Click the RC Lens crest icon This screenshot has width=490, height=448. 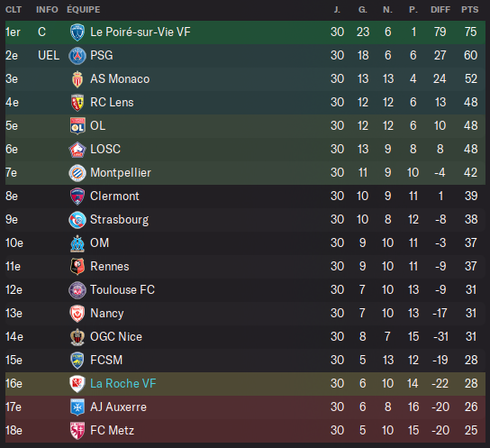coord(77,103)
